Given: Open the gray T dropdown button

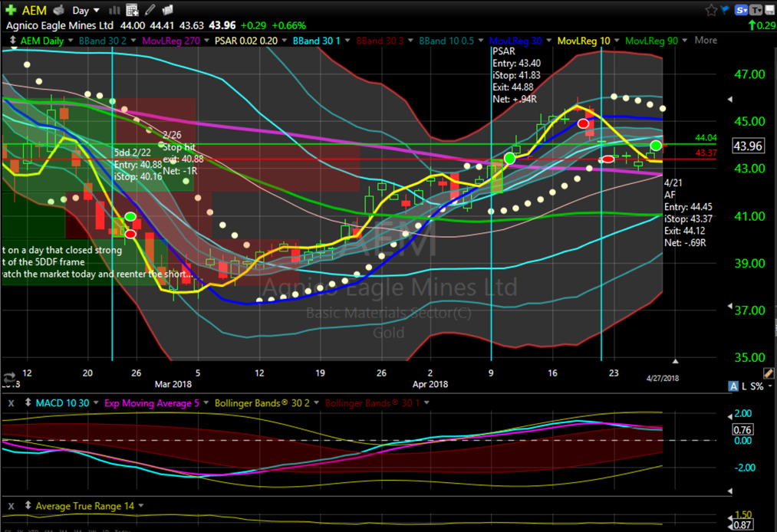Looking at the screenshot, I should tap(756, 10).
